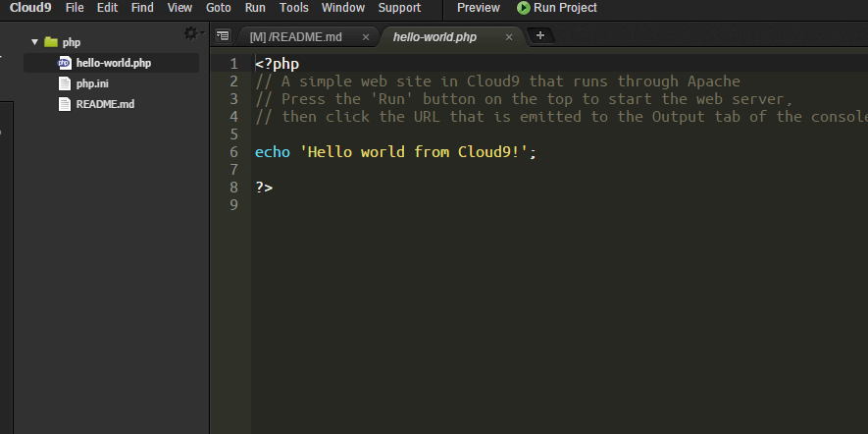Open a new tab with the plus button

pos(540,35)
